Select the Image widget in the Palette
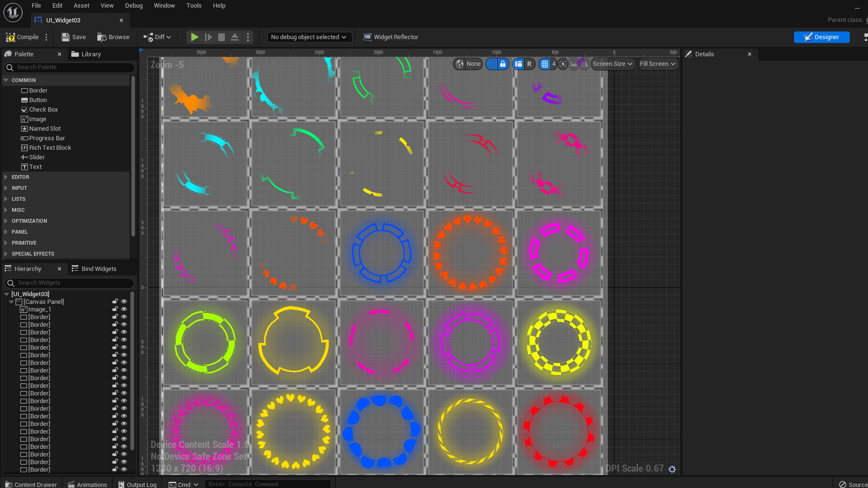Image resolution: width=868 pixels, height=488 pixels. point(37,119)
